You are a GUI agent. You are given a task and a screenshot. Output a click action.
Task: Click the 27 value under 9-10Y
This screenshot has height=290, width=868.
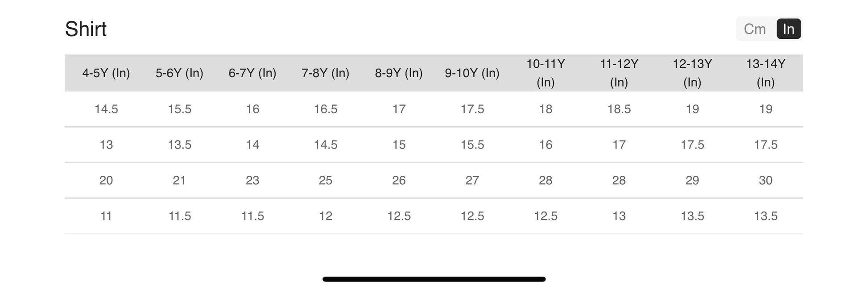click(472, 180)
